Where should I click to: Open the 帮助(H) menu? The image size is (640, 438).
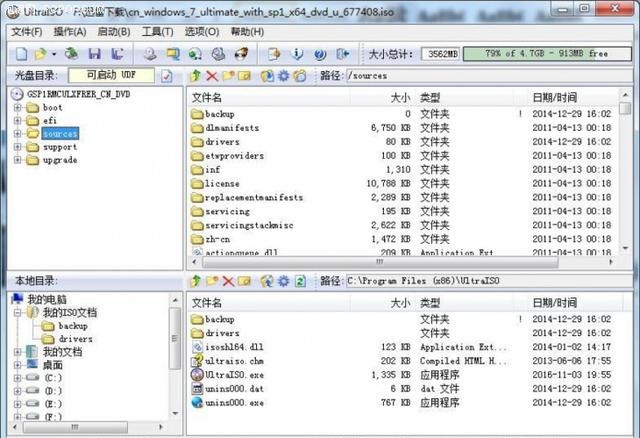(247, 31)
